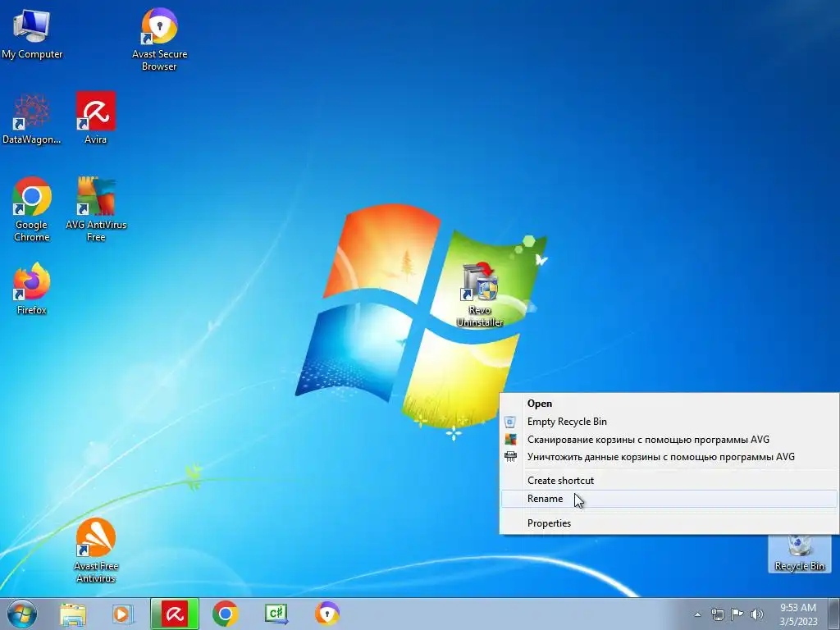Viewport: 840px width, 630px height.
Task: Select the Google Chrome desktop shortcut
Action: coord(32,209)
